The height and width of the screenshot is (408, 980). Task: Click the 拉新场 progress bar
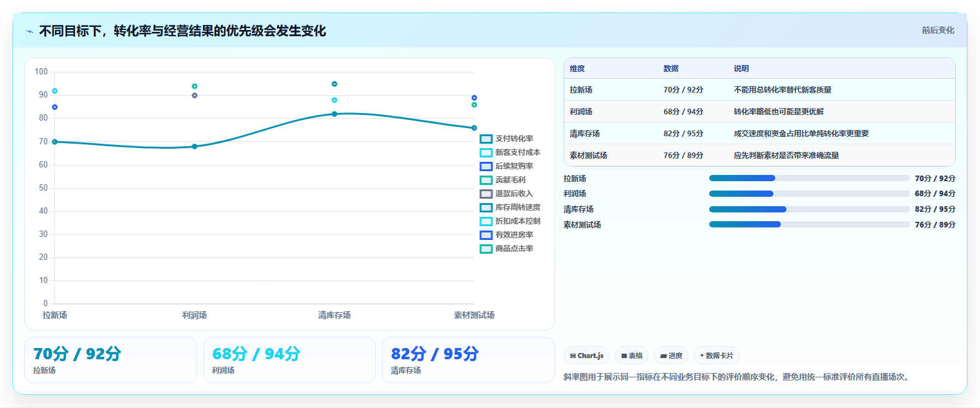pos(809,178)
